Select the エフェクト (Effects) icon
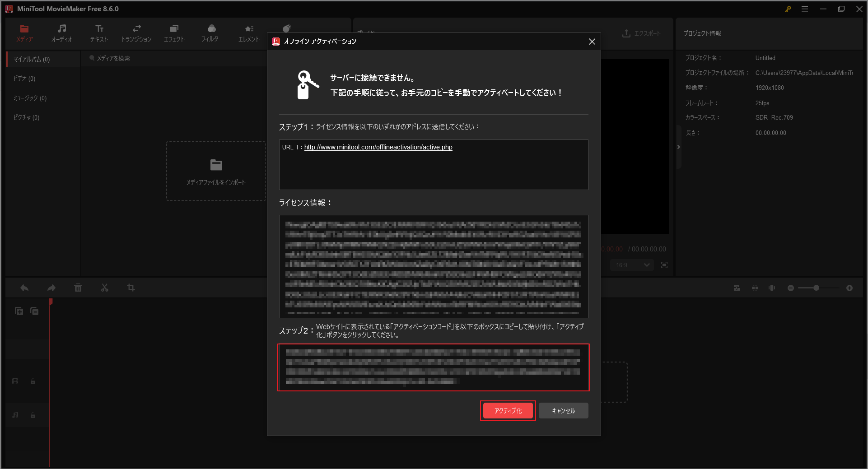 coord(174,33)
